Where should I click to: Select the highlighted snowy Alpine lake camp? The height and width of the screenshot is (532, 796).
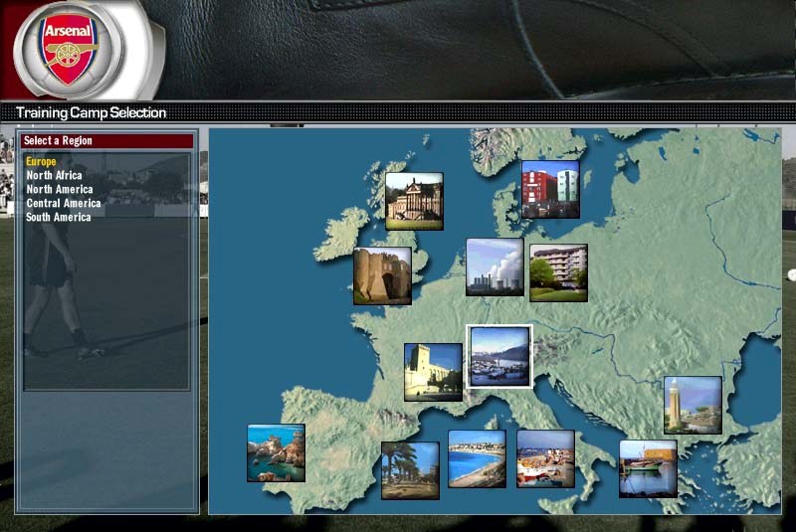[499, 357]
